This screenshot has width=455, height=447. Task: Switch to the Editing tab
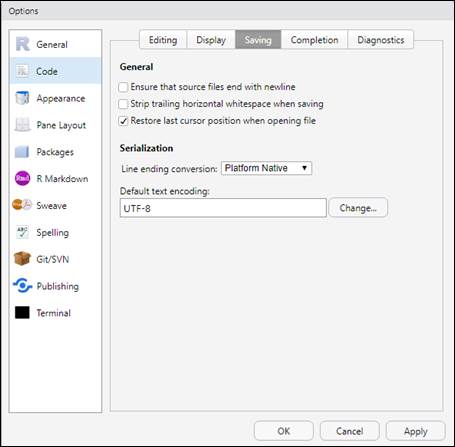tap(163, 40)
